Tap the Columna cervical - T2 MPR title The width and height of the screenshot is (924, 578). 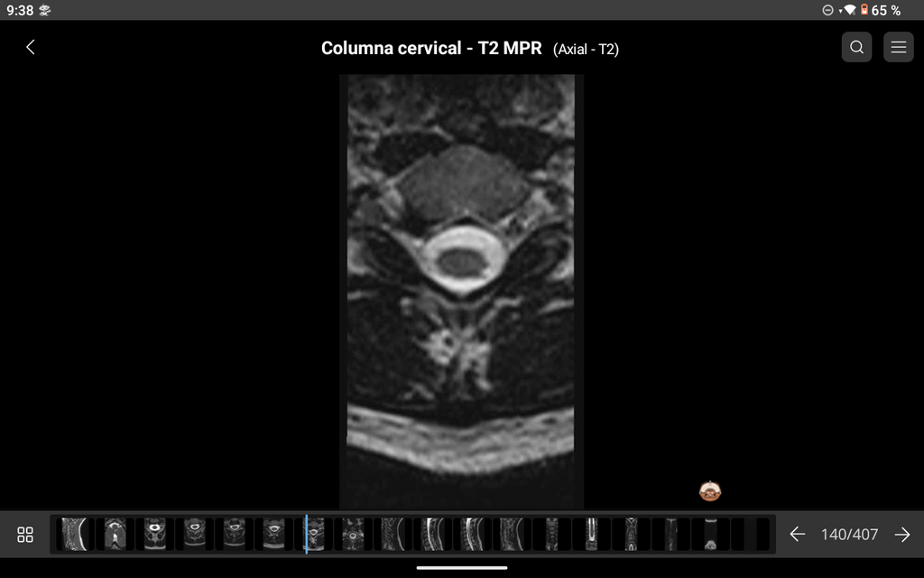(431, 48)
